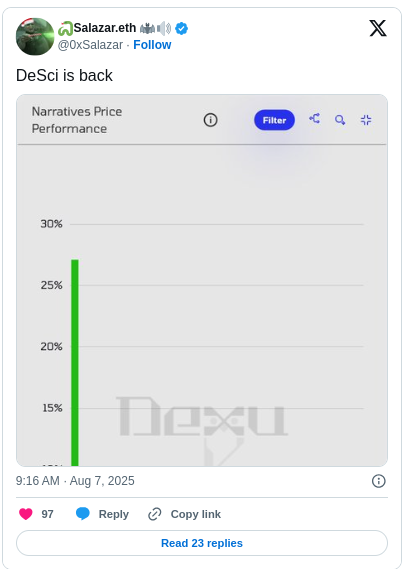Open tweet timestamp Aug 7, 2025
This screenshot has height=578, width=407.
point(75,481)
